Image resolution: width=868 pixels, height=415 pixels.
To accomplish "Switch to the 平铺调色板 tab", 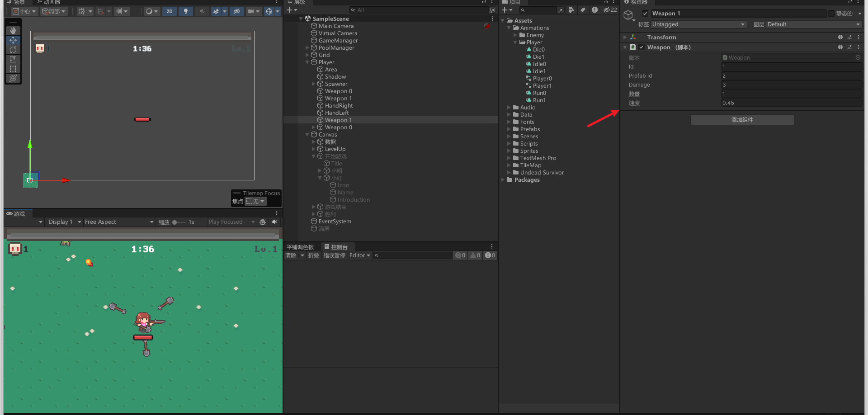I will pyautogui.click(x=301, y=247).
